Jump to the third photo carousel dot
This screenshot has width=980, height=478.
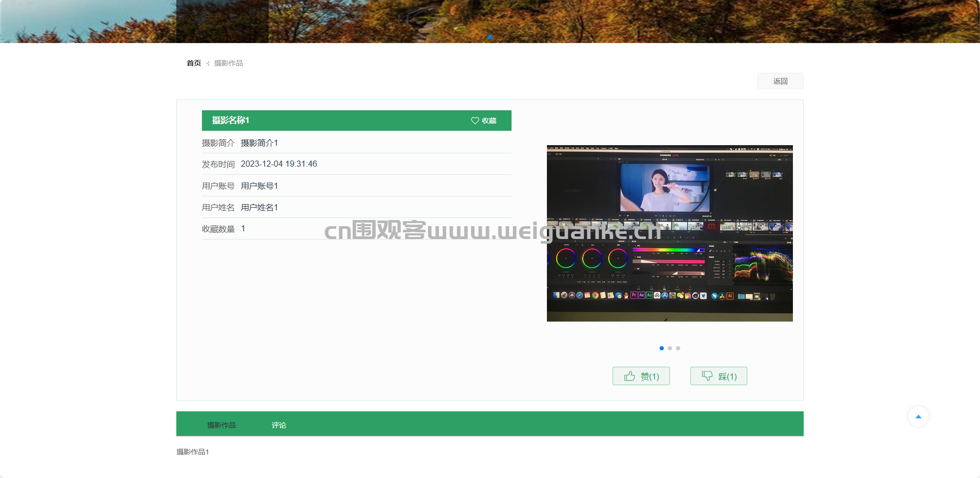(678, 348)
